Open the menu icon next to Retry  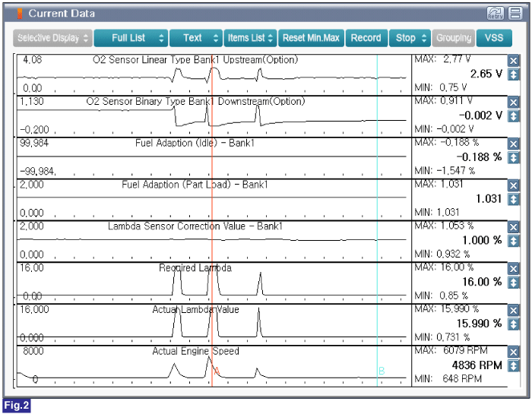click(x=515, y=14)
